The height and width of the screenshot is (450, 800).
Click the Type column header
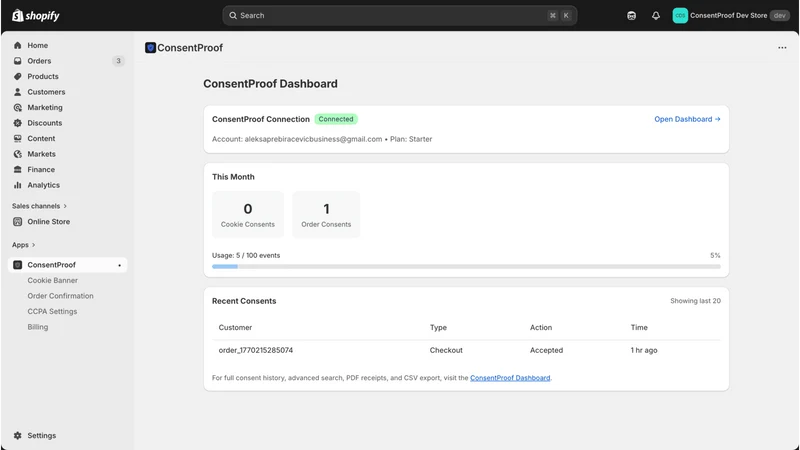coord(438,328)
